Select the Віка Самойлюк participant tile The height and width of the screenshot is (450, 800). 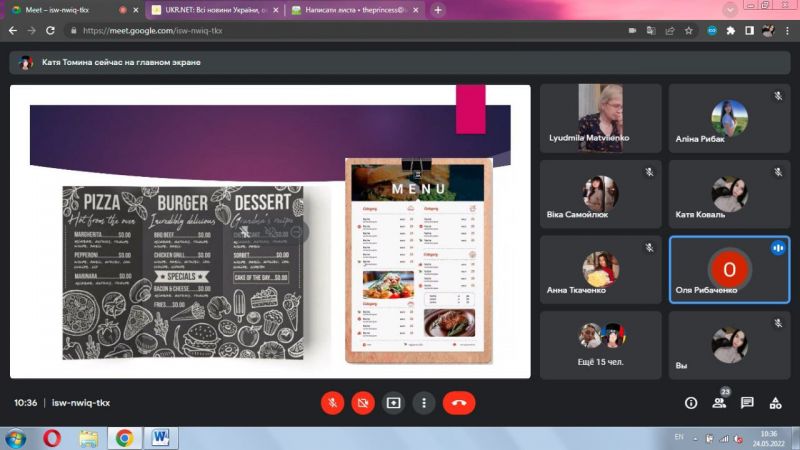coord(601,194)
